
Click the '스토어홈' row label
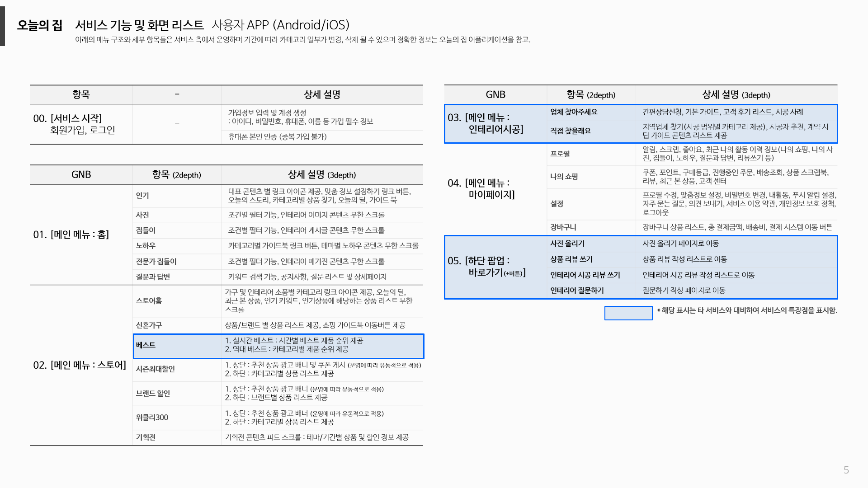[x=149, y=300]
